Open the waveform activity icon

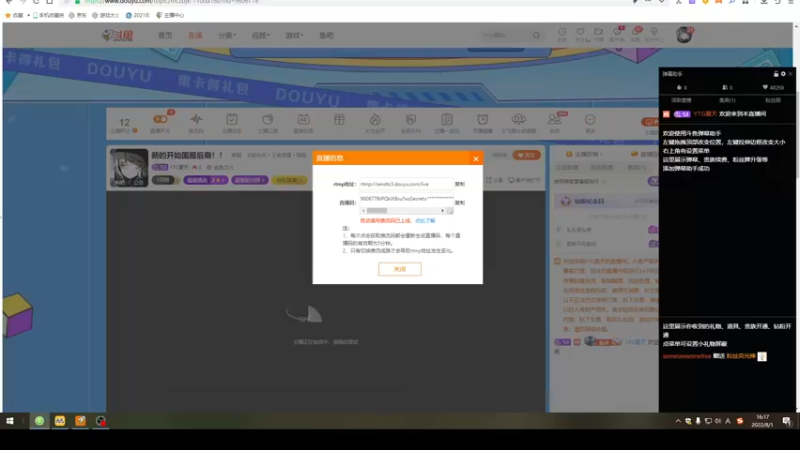point(196,120)
